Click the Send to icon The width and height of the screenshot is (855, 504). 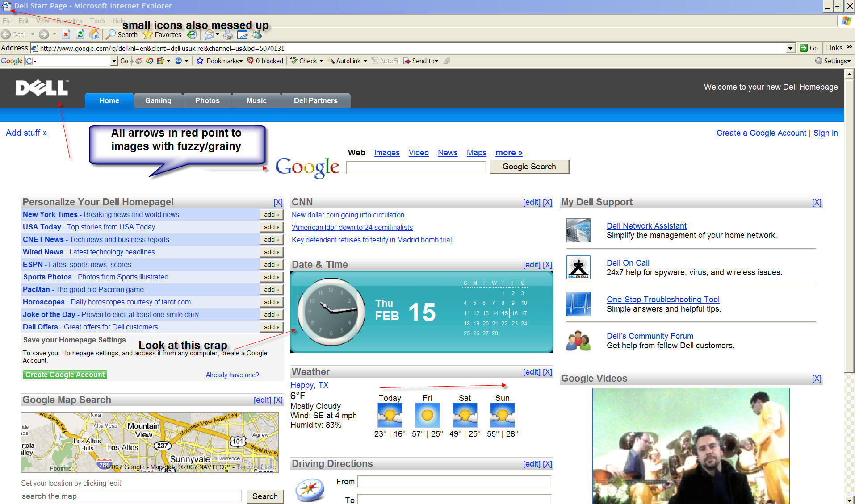[x=407, y=61]
